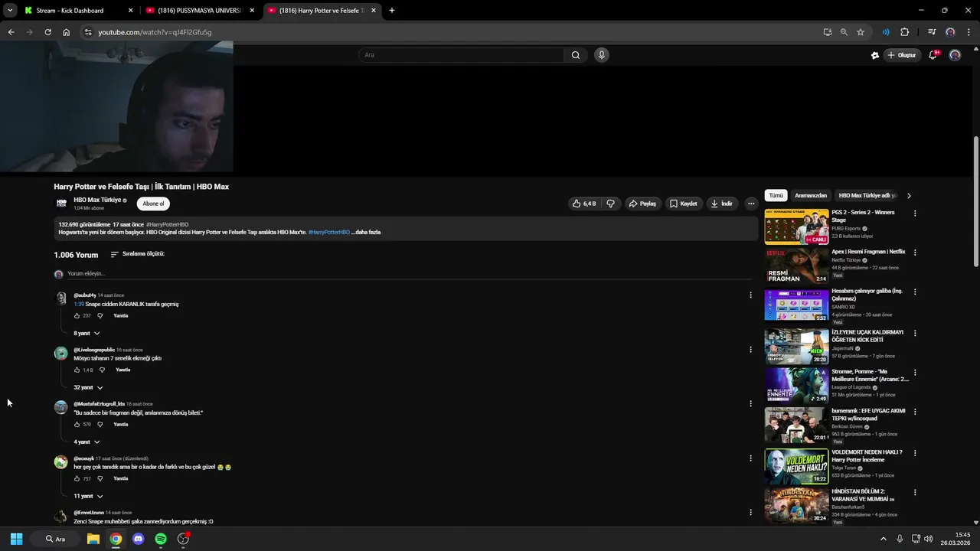Dislike the comment with 757 likes
The width and height of the screenshot is (980, 551).
pos(100,478)
